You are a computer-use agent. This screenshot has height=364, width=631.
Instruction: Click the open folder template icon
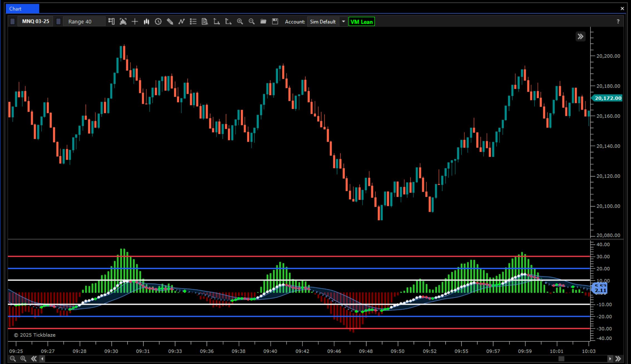coord(263,22)
